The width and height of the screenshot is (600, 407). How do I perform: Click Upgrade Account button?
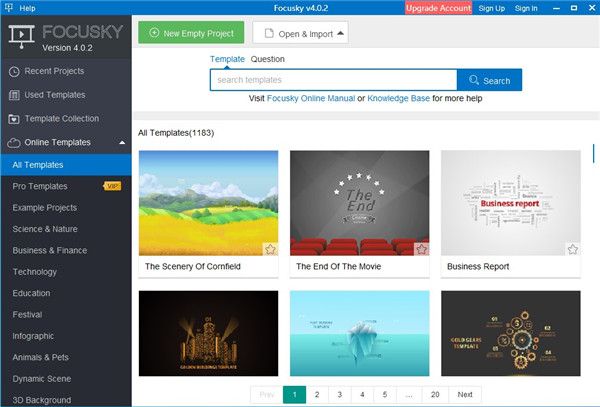[439, 8]
